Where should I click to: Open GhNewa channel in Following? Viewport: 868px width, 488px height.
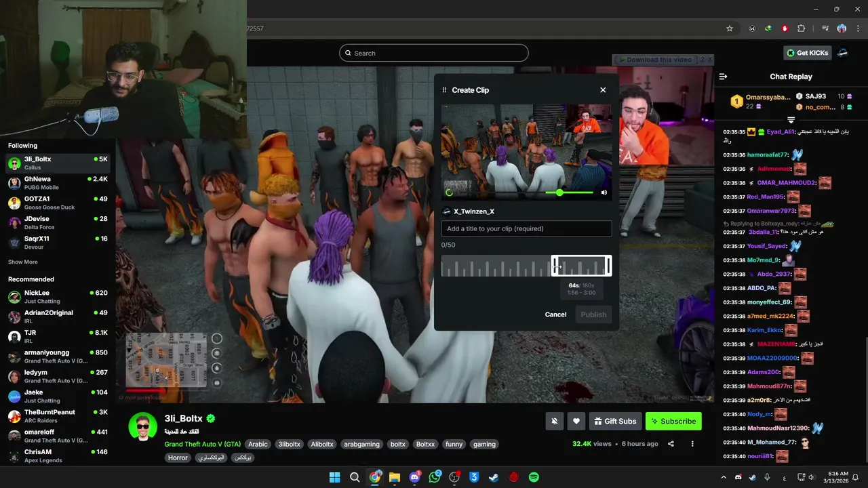[58, 183]
